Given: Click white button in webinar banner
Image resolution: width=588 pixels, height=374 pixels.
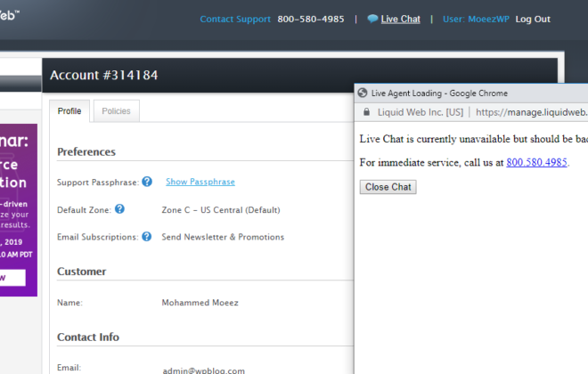Looking at the screenshot, I should [12, 278].
